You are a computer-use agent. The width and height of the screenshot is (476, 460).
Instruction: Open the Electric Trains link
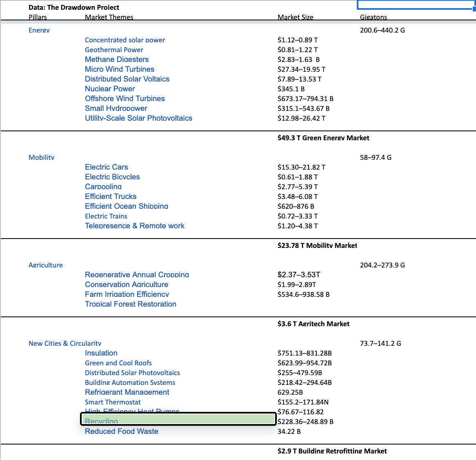point(106,216)
